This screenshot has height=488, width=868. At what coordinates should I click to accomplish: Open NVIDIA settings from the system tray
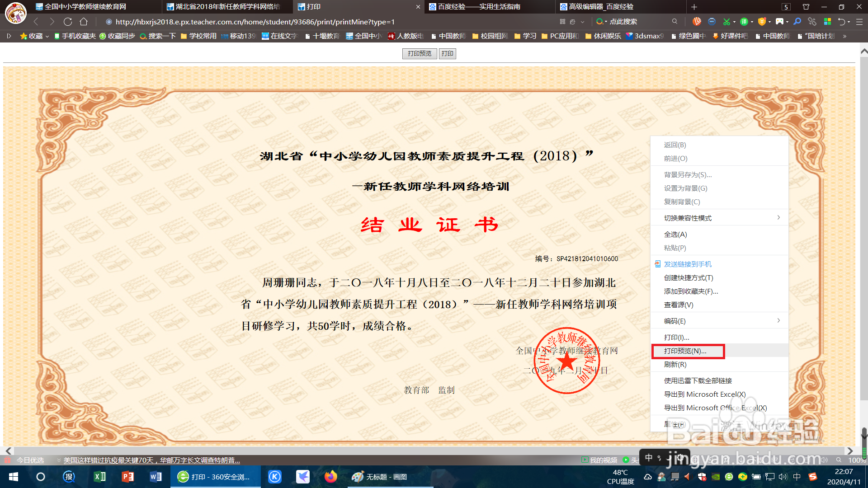tap(715, 477)
